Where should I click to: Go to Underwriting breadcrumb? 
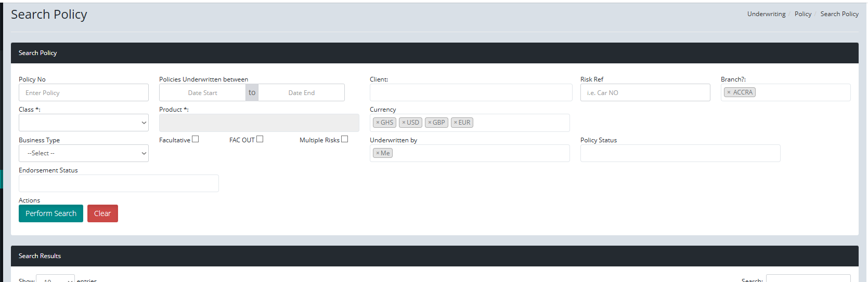pyautogui.click(x=766, y=14)
